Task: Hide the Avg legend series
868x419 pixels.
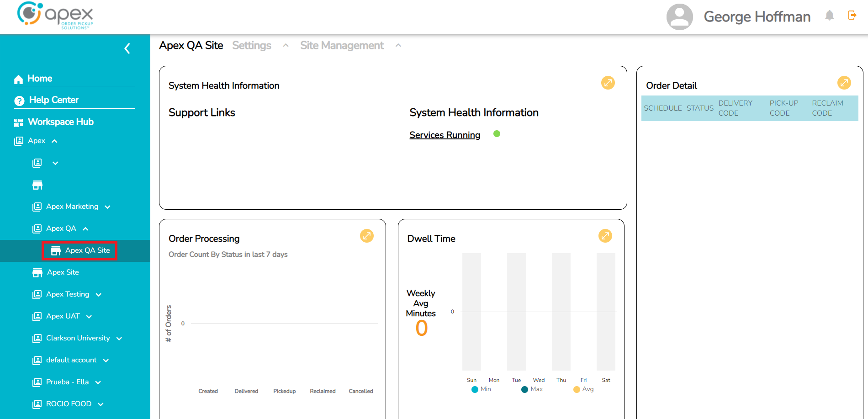Action: 583,389
